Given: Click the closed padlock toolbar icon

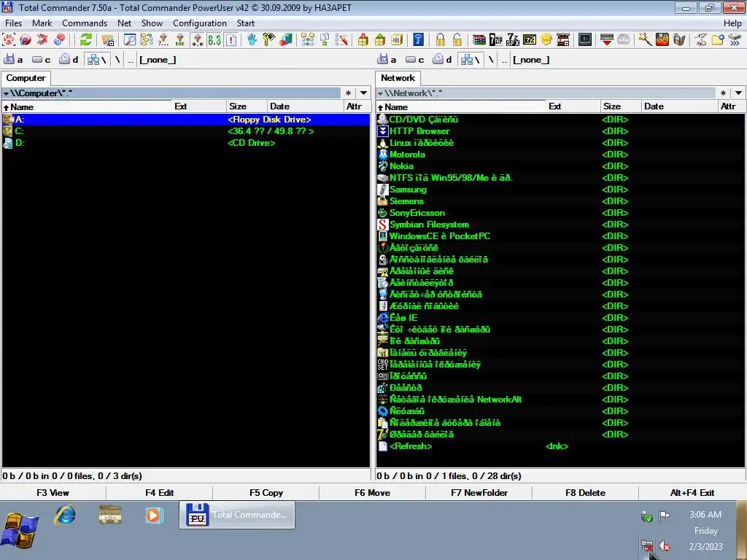Looking at the screenshot, I should coord(440,40).
